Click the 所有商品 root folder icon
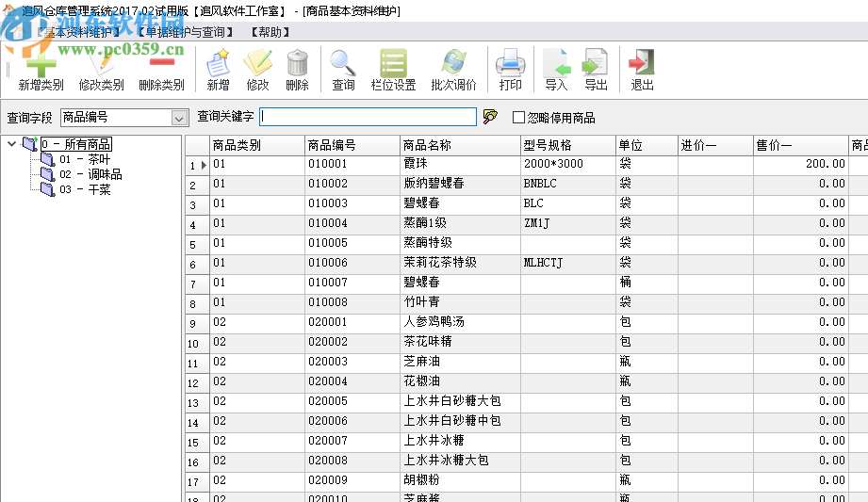Image resolution: width=868 pixels, height=502 pixels. click(x=30, y=144)
